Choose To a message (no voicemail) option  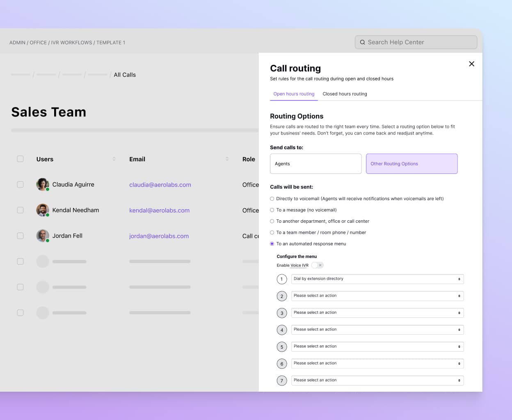click(272, 210)
